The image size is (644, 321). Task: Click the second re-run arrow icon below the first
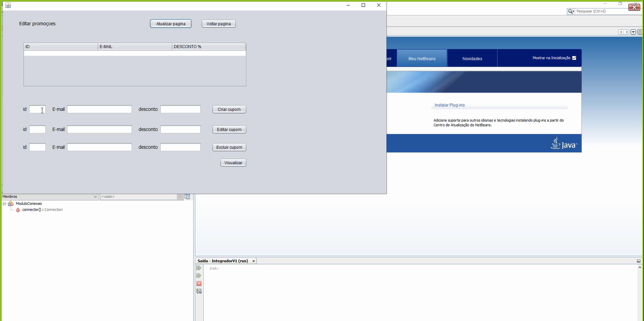click(x=198, y=275)
